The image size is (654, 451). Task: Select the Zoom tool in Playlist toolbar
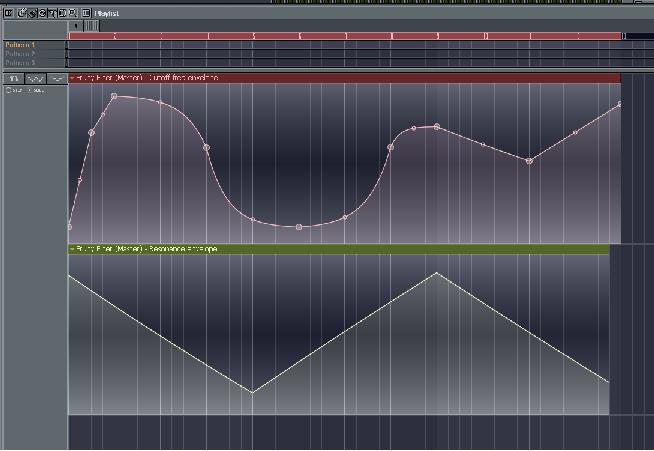[x=73, y=13]
